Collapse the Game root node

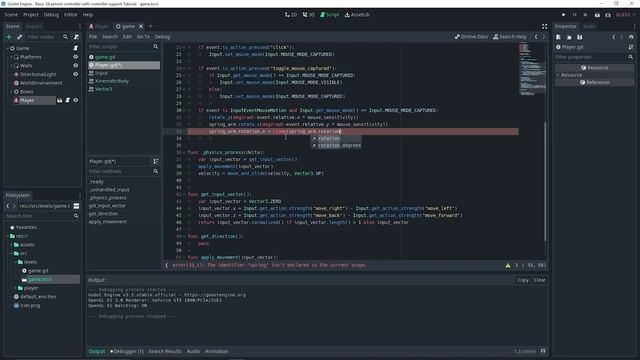click(x=7, y=48)
